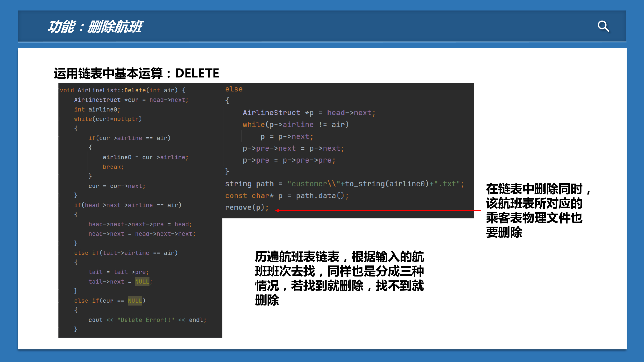Image resolution: width=644 pixels, height=362 pixels.
Task: Click the line p = p->next;
Action: tap(287, 137)
